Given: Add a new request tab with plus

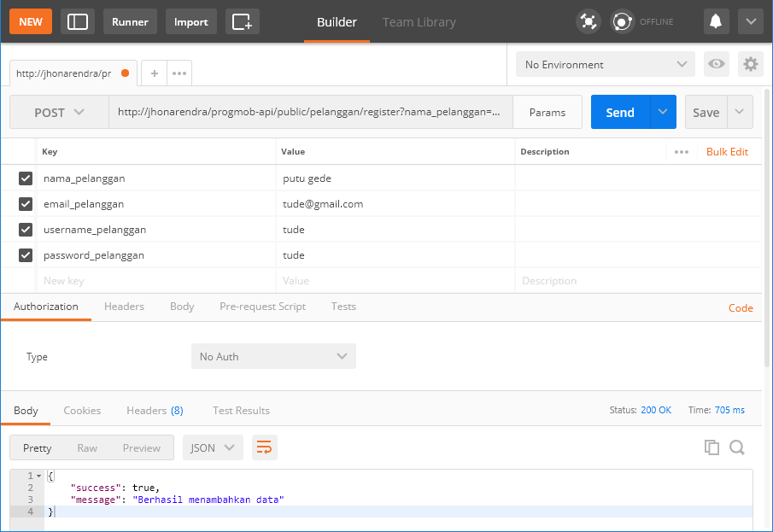Looking at the screenshot, I should [155, 73].
